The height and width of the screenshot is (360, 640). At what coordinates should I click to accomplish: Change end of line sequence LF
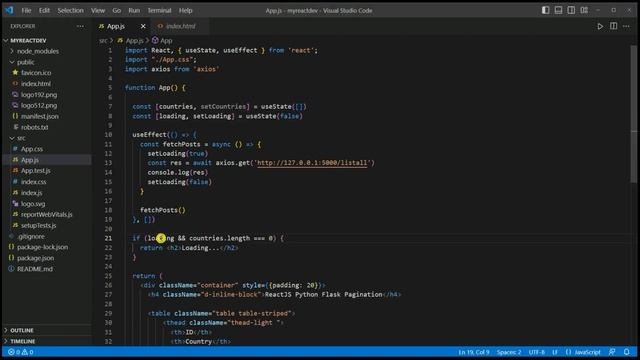(555, 352)
